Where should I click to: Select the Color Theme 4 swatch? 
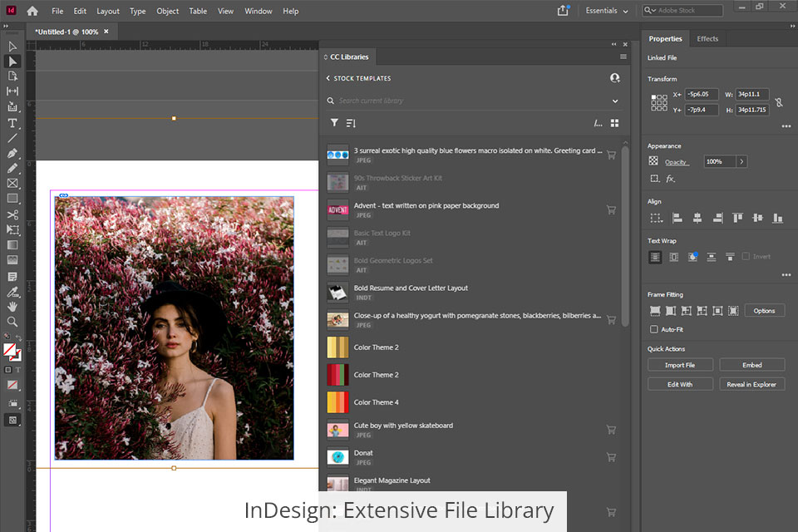[337, 402]
